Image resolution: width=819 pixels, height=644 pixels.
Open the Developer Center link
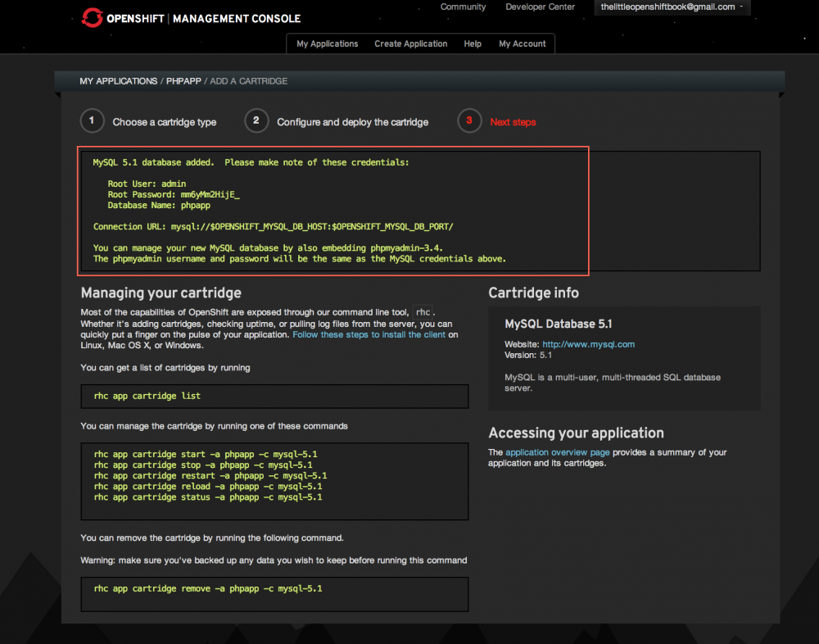(540, 7)
